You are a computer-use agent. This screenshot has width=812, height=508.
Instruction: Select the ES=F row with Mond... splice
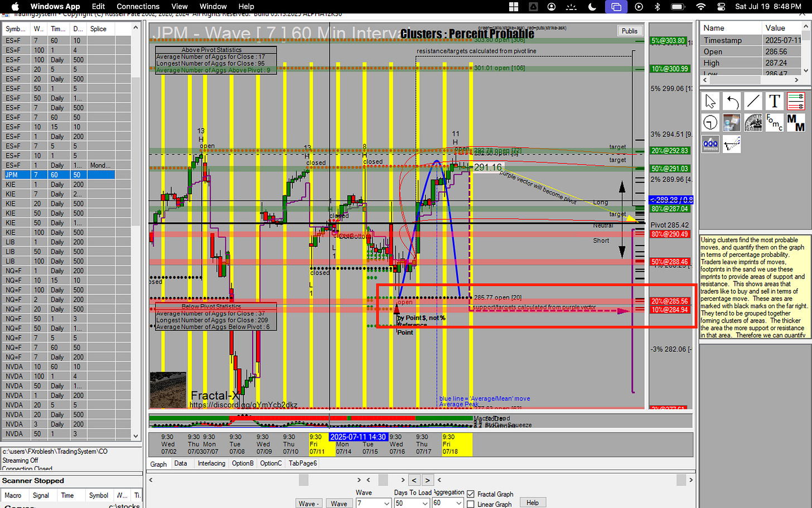coord(59,165)
